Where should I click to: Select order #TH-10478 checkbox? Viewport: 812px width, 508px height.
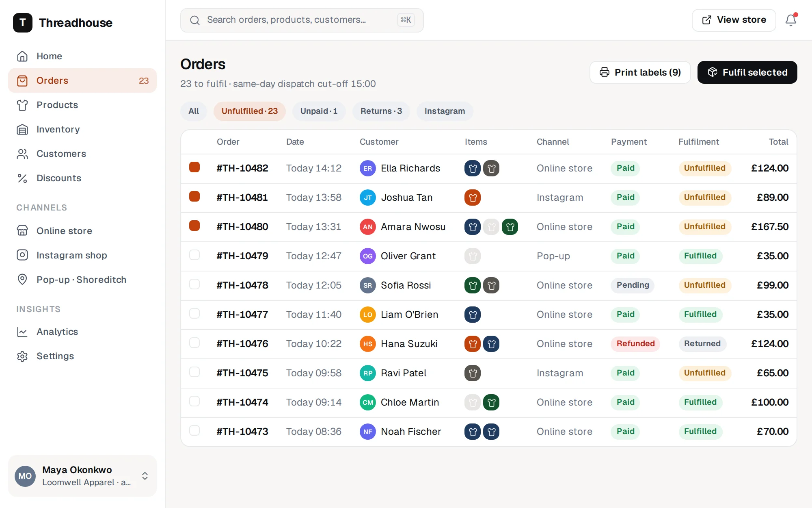coord(194,284)
